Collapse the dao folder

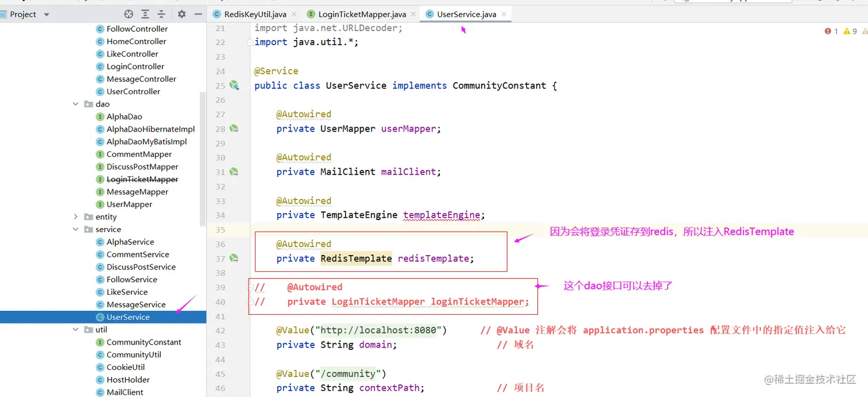[76, 104]
